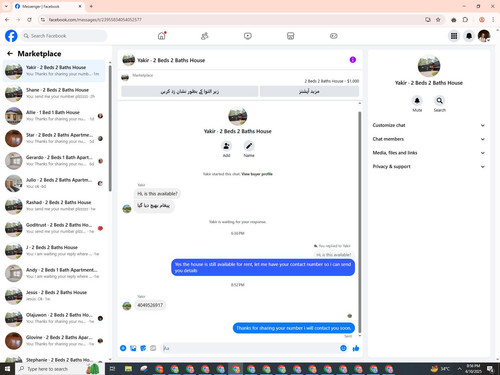Open the Gaming icon in top navigation
This screenshot has height=375, width=500.
(x=334, y=36)
